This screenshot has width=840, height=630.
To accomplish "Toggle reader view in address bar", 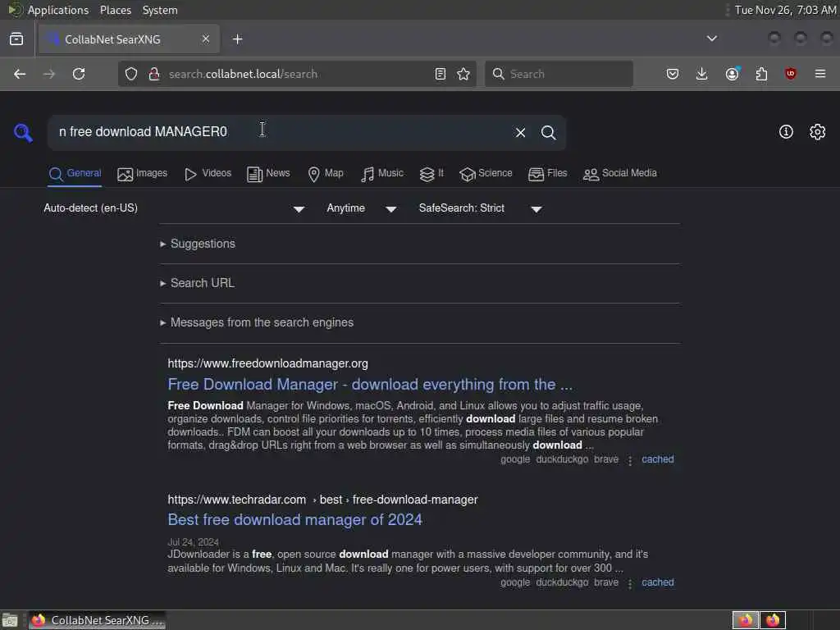I will [441, 74].
